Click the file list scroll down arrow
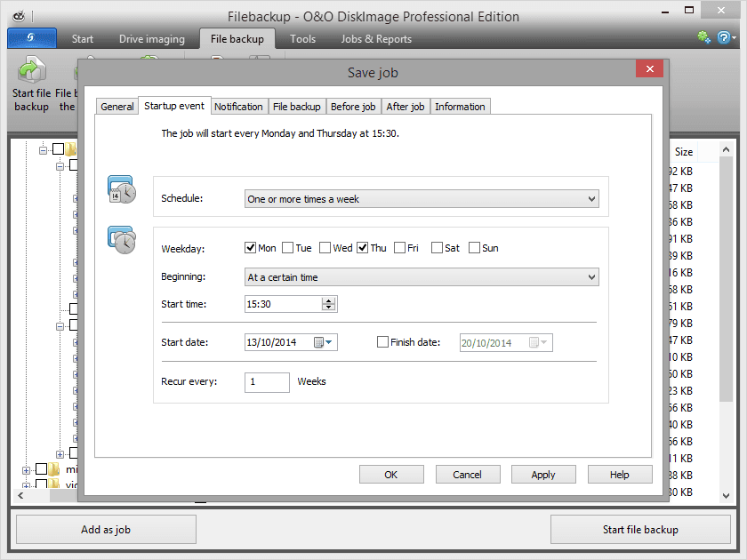747x560 pixels. click(x=726, y=495)
